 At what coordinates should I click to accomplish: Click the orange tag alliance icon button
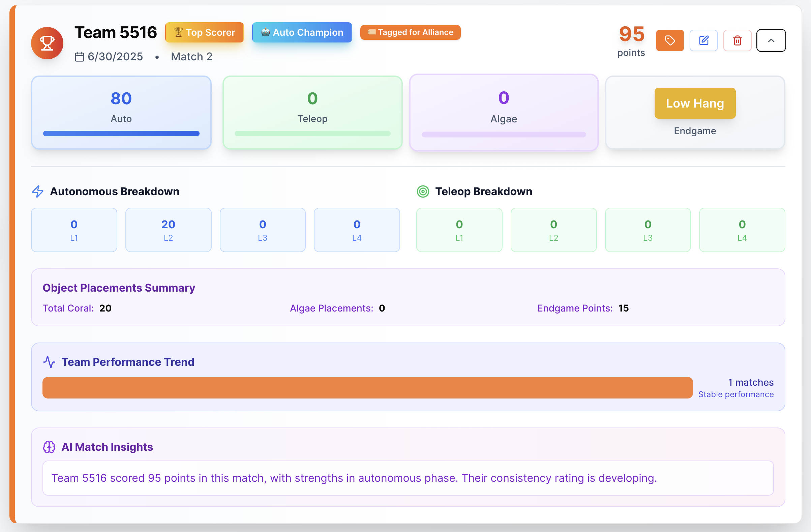point(669,40)
